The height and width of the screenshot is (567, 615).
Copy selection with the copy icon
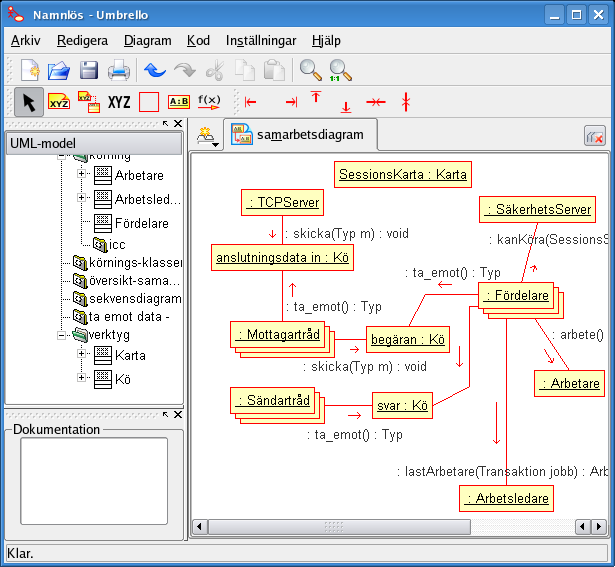click(x=245, y=71)
